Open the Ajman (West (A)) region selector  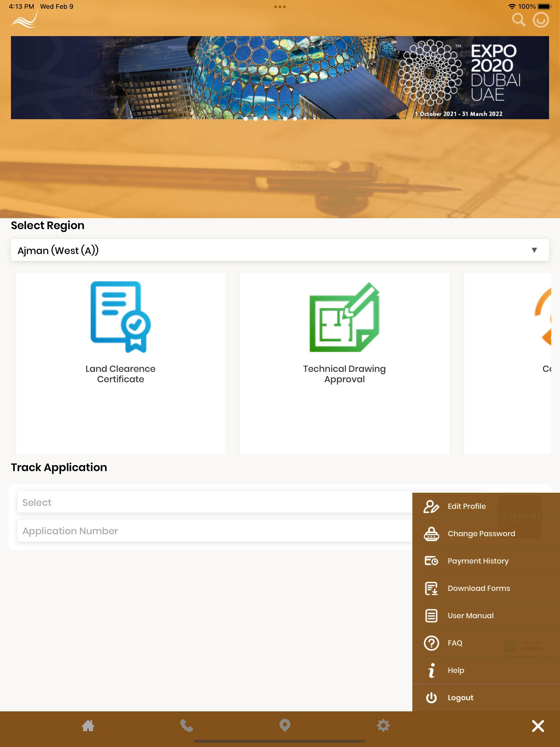tap(280, 250)
